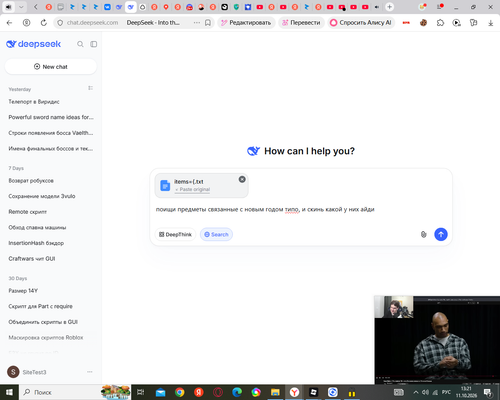500x400 pixels.
Task: Click 'Спросить Алису AI' button
Action: pos(361,23)
